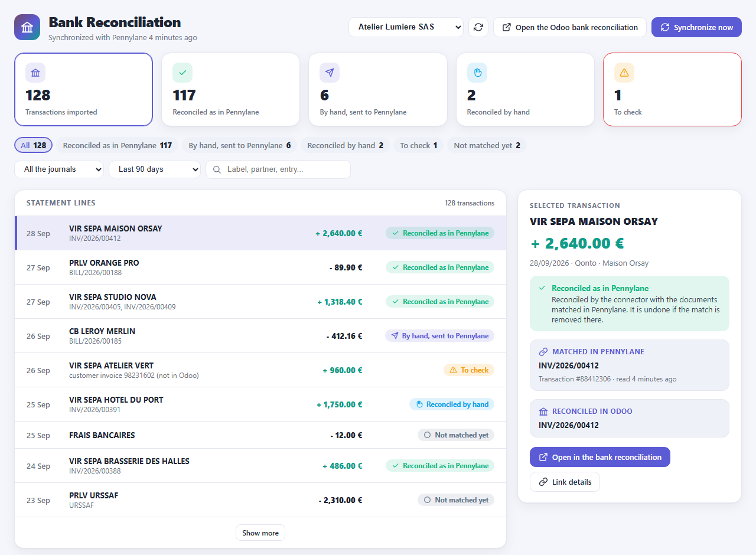Screen dimensions: 756x555
Task: Click the checkmark icon in the green Reconciled notice
Action: click(542, 288)
